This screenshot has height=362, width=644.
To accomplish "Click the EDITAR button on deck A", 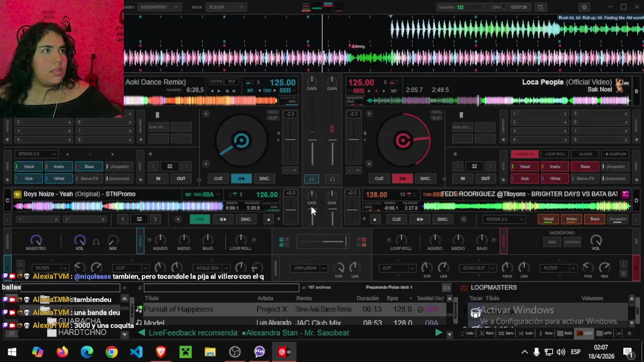I will coord(216,81).
